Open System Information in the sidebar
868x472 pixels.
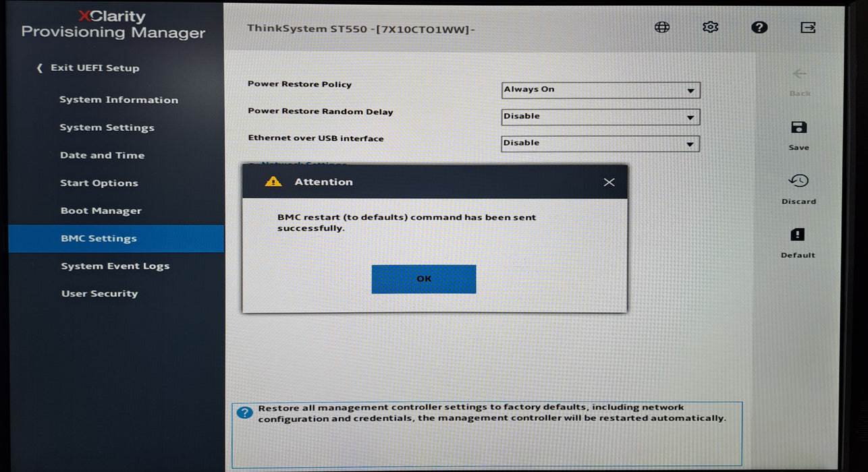coord(119,100)
